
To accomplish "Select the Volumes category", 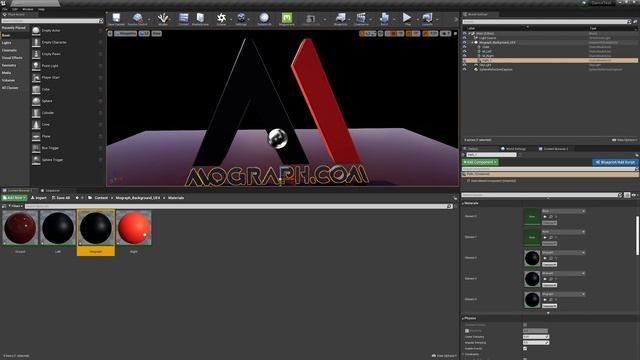I will (8, 80).
